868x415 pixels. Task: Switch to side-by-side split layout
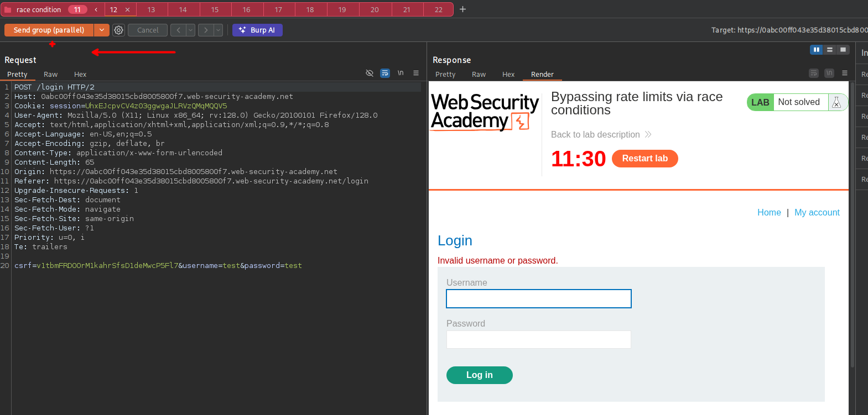[816, 50]
